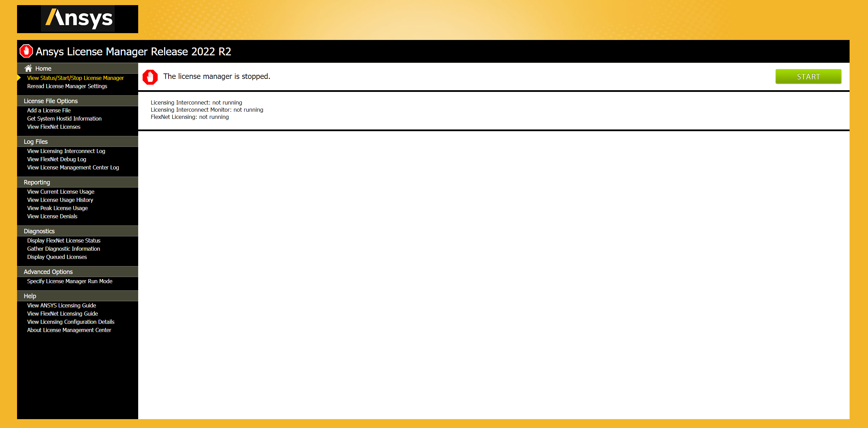This screenshot has height=428, width=868.
Task: Open Add a License File
Action: pos(49,110)
